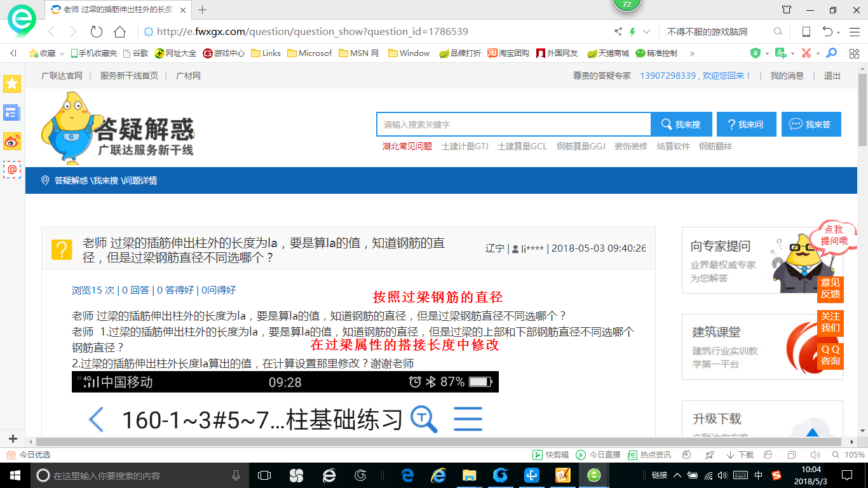
Task: Click the search keyword input field
Action: [x=513, y=125]
